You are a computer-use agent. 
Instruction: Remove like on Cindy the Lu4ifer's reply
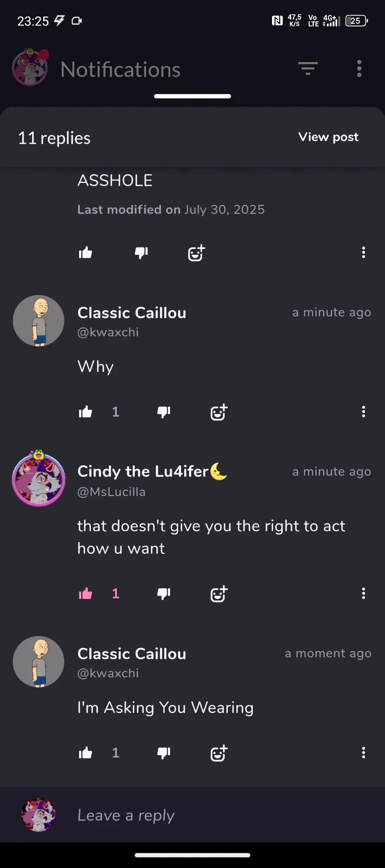[86, 593]
